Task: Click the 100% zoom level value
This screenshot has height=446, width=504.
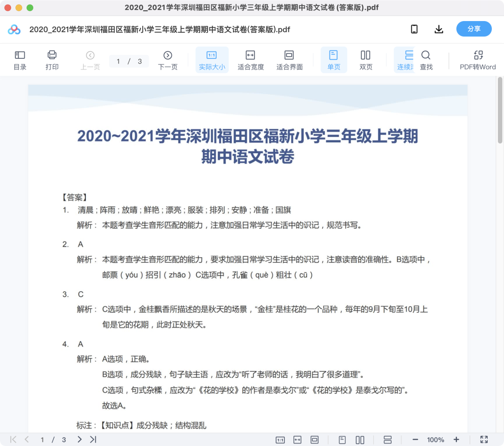Action: coord(435,440)
